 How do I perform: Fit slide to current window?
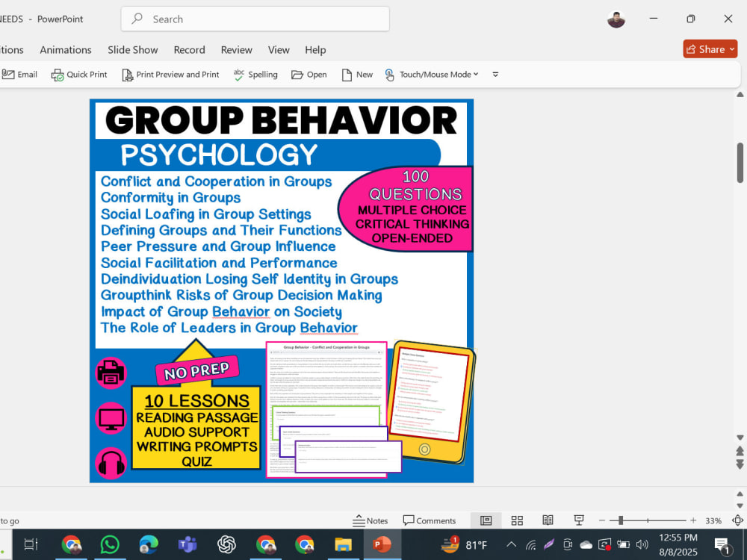click(x=737, y=520)
